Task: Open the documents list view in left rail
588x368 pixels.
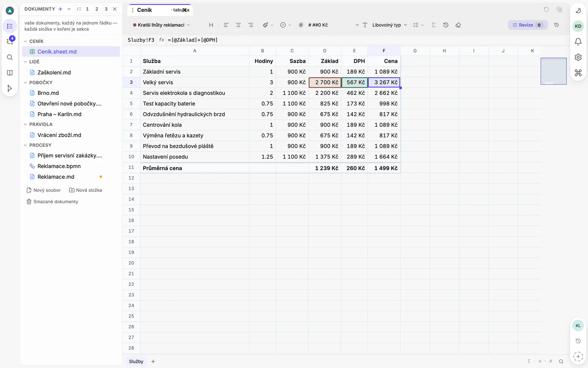Action: coord(10,26)
